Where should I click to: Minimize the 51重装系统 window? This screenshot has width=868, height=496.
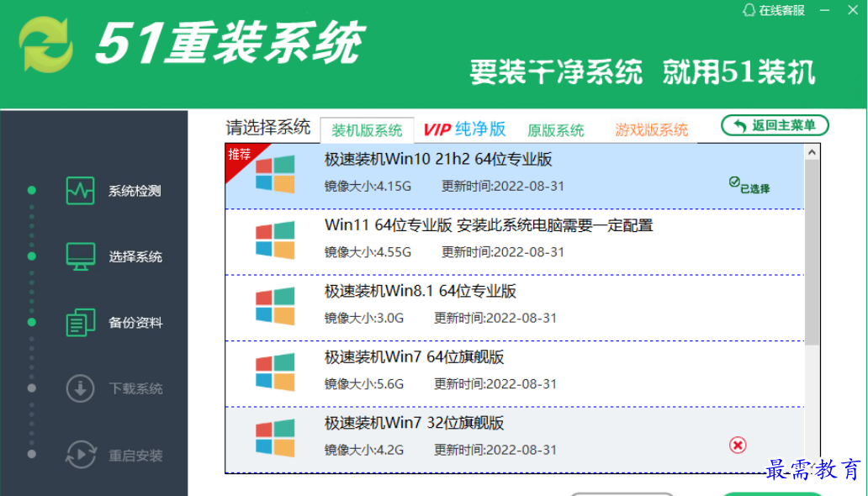(x=825, y=10)
